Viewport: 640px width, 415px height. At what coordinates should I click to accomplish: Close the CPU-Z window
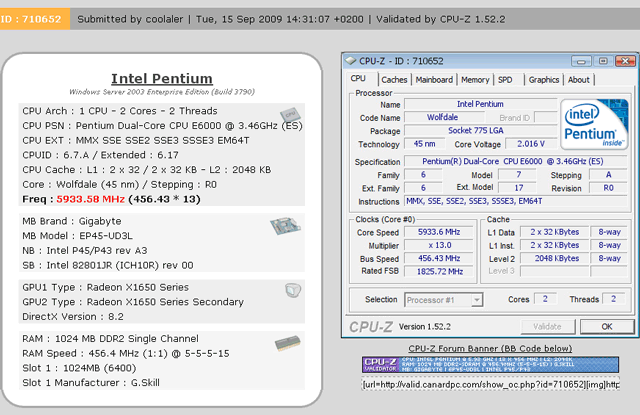pyautogui.click(x=625, y=61)
